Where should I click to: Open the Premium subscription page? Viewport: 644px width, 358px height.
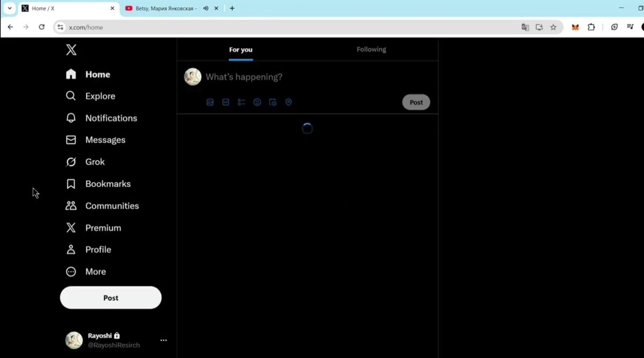pyautogui.click(x=93, y=228)
